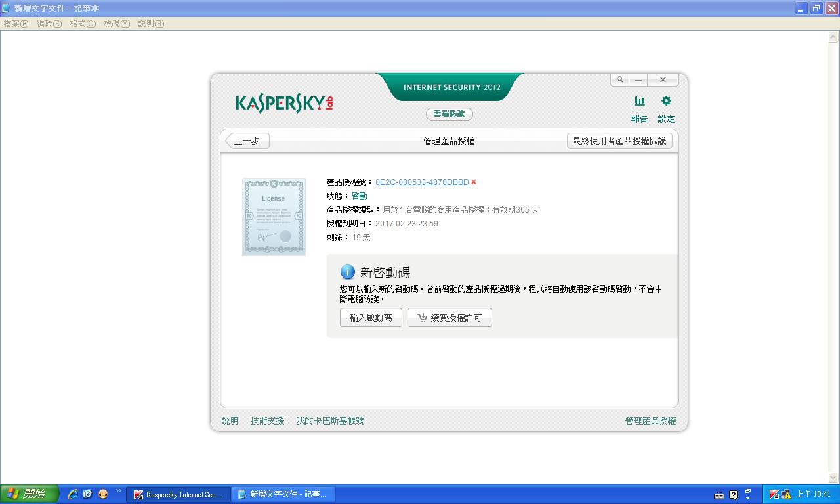This screenshot has width=840, height=504.
Task: Open the 檢視 menu in Notepad
Action: coord(117,23)
